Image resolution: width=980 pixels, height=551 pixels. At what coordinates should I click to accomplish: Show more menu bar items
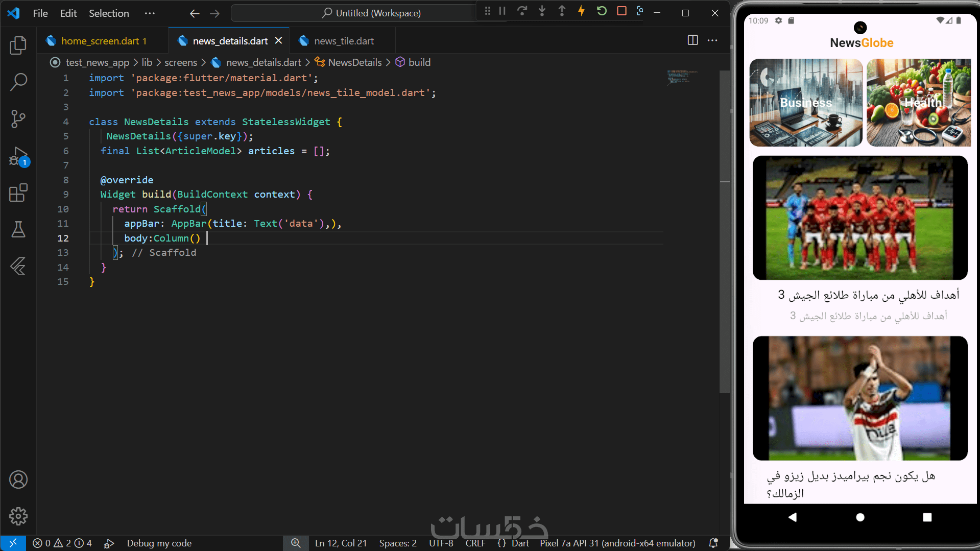click(150, 13)
